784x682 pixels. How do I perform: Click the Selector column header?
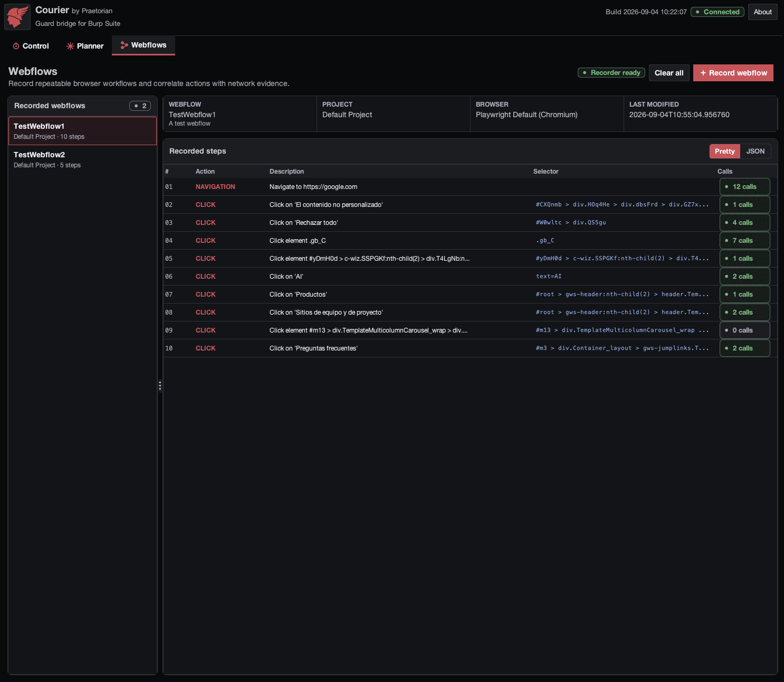point(546,172)
